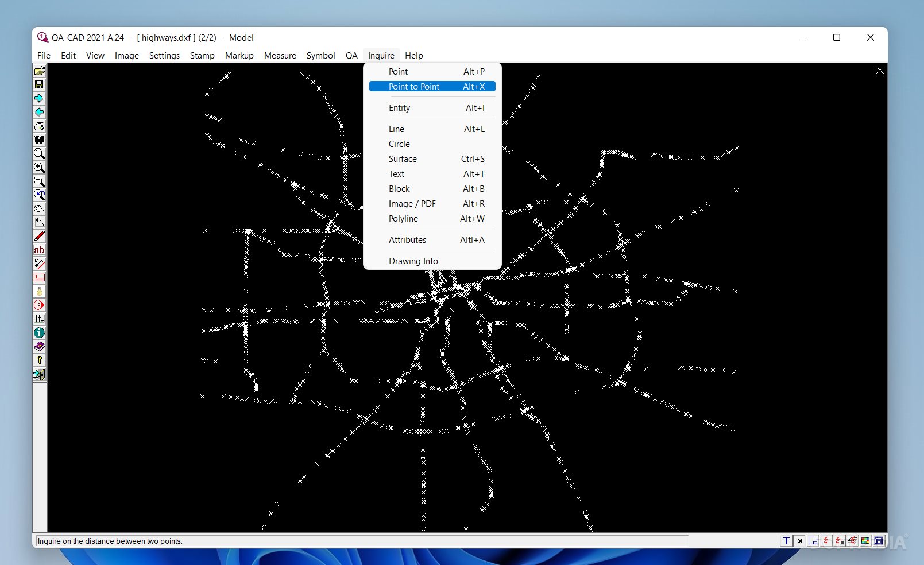Open the purple help book icon
The height and width of the screenshot is (565, 924).
click(39, 346)
